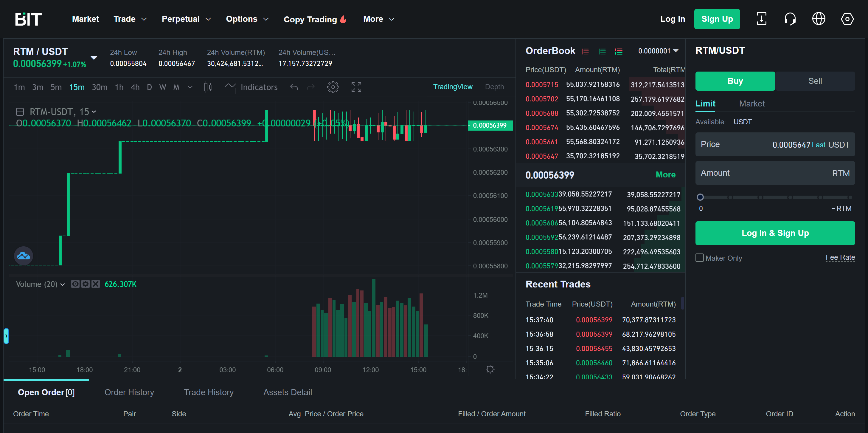Open the Assets Detail tab
The height and width of the screenshot is (433, 868).
point(288,392)
